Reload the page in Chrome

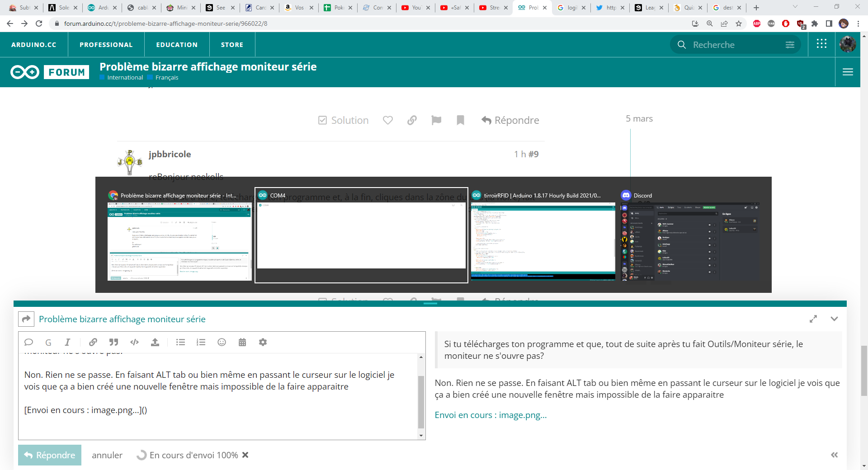(39, 23)
